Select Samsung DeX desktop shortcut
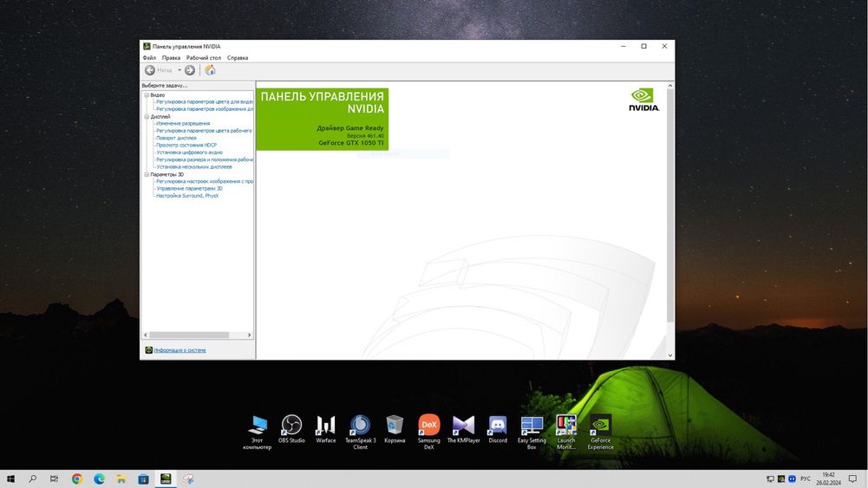868x488 pixels. tap(429, 433)
